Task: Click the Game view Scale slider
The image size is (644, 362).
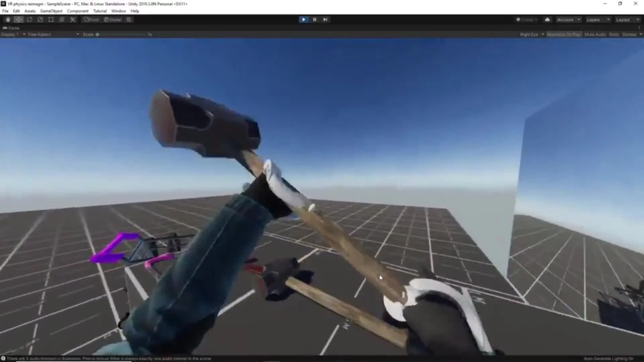Action: (121, 35)
